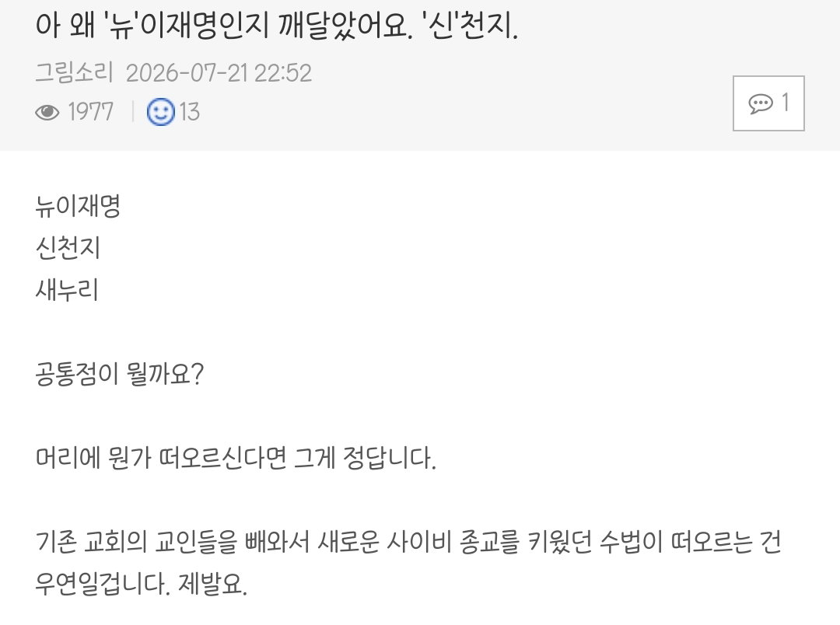Select the body line 뉴이재명

click(78, 206)
